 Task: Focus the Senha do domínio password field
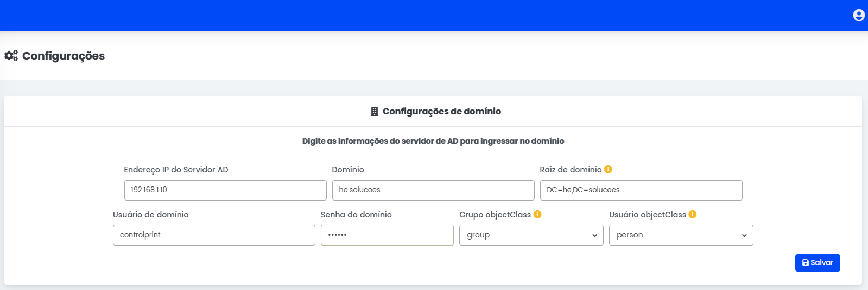387,235
